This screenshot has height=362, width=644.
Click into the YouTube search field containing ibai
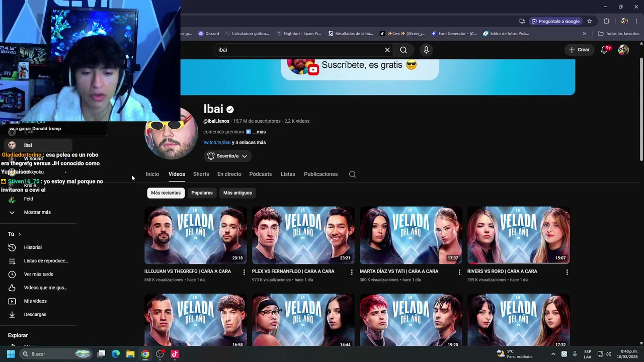[299, 50]
